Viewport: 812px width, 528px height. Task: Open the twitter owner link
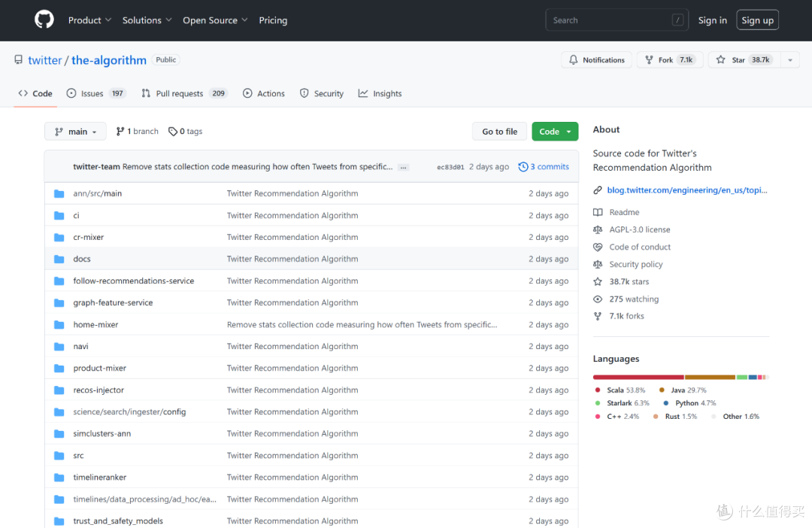point(45,60)
